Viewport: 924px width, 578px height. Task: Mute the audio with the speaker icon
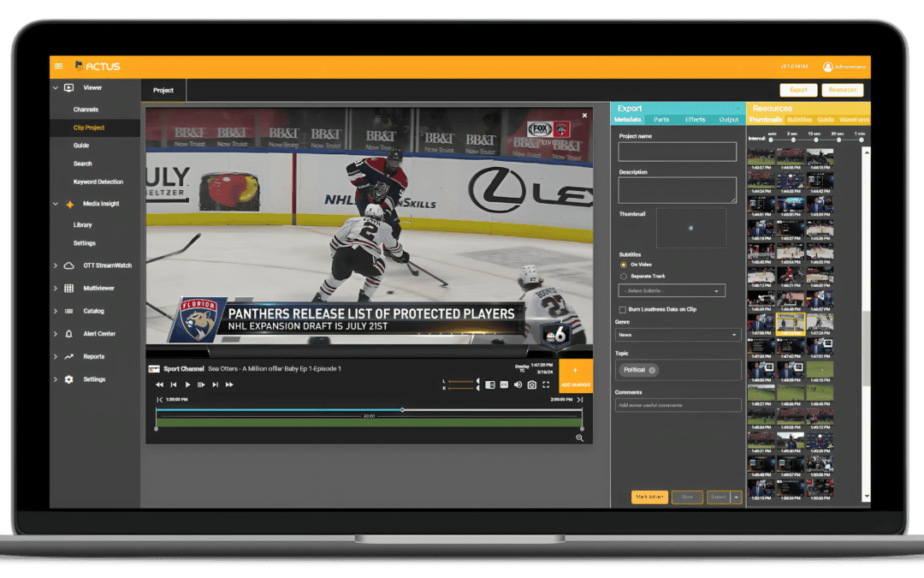[x=518, y=384]
